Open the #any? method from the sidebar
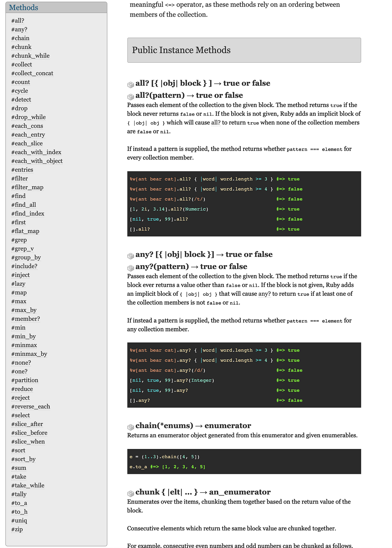Image resolution: width=392 pixels, height=548 pixels. [x=19, y=29]
